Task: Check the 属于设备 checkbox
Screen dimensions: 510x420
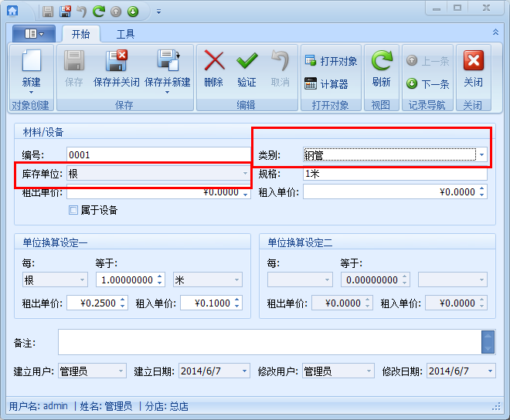Action: (x=73, y=210)
